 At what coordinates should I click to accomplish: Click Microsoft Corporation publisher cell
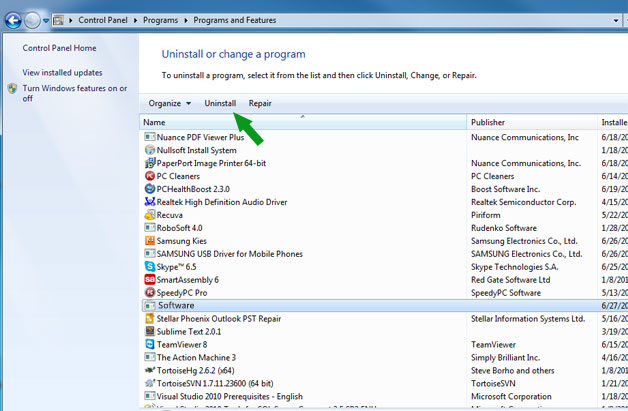511,397
